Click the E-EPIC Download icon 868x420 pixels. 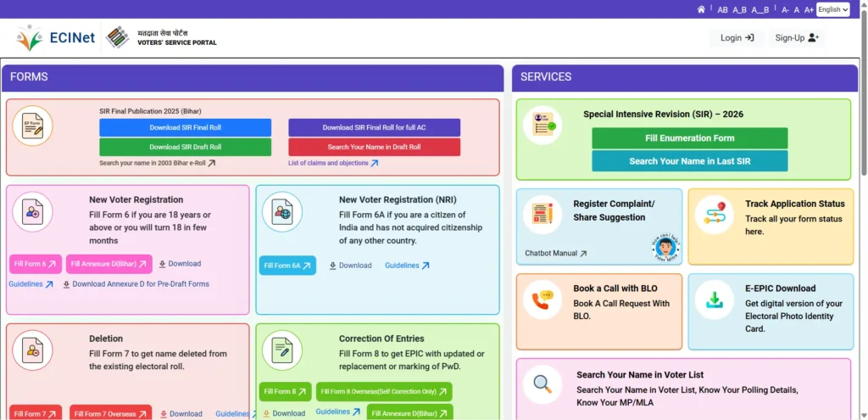(x=714, y=300)
